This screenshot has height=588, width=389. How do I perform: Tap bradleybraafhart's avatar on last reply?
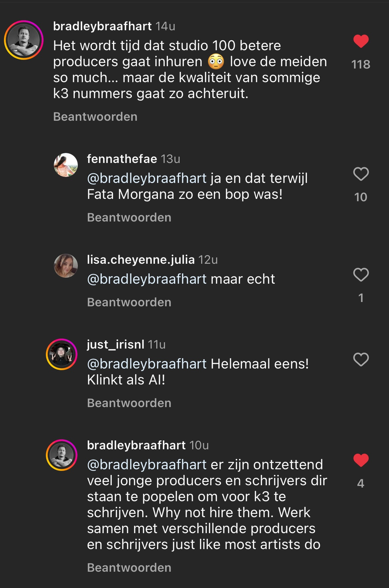tap(62, 455)
